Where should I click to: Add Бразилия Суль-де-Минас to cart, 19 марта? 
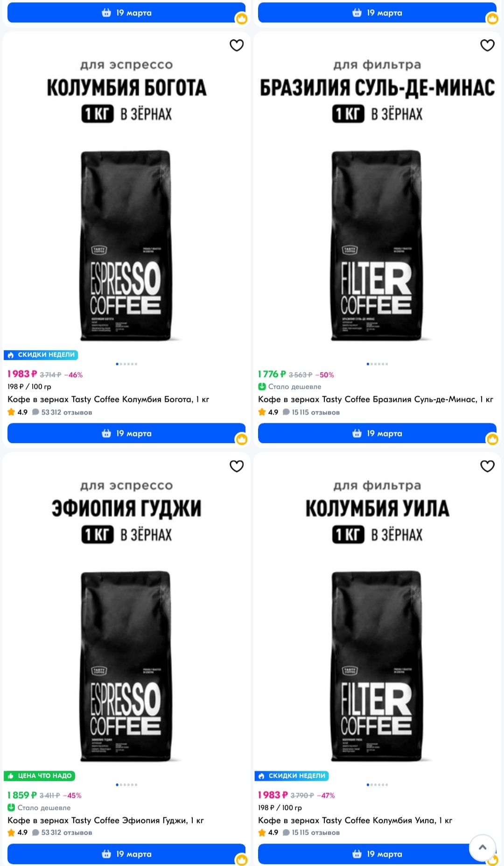377,433
